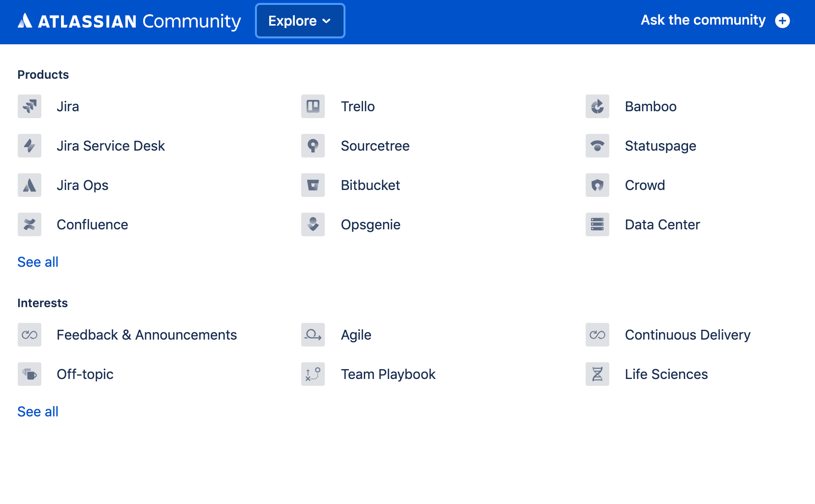The height and width of the screenshot is (504, 815).
Task: Click the Ask the community button
Action: point(715,21)
